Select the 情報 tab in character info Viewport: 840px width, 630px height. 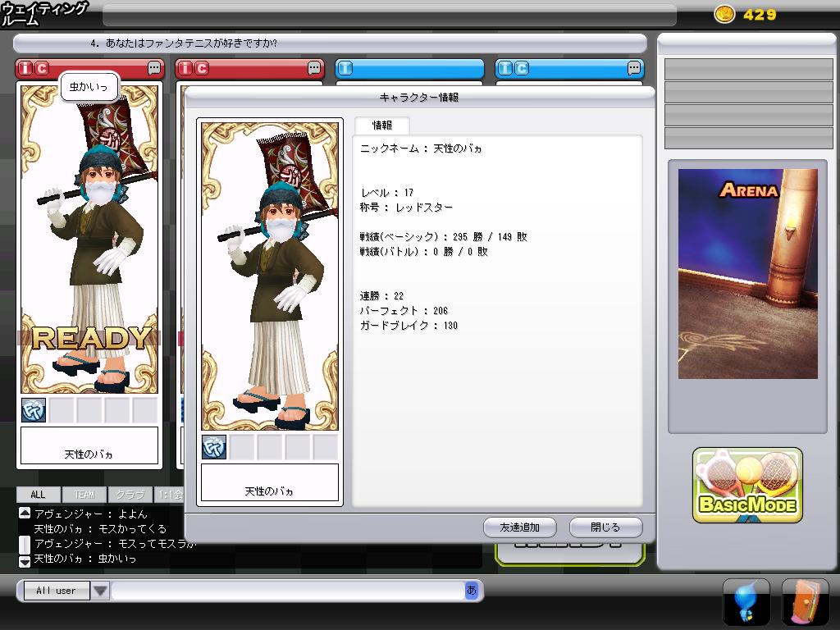click(x=382, y=126)
